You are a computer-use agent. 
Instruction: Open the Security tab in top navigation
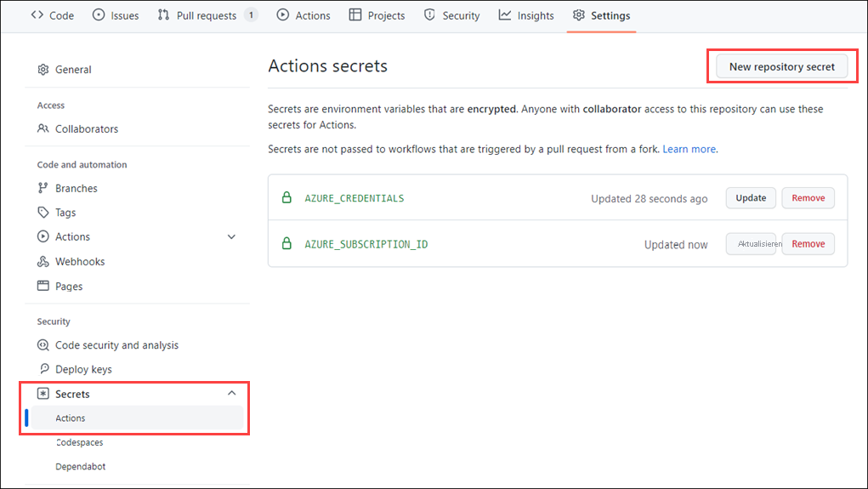(451, 15)
